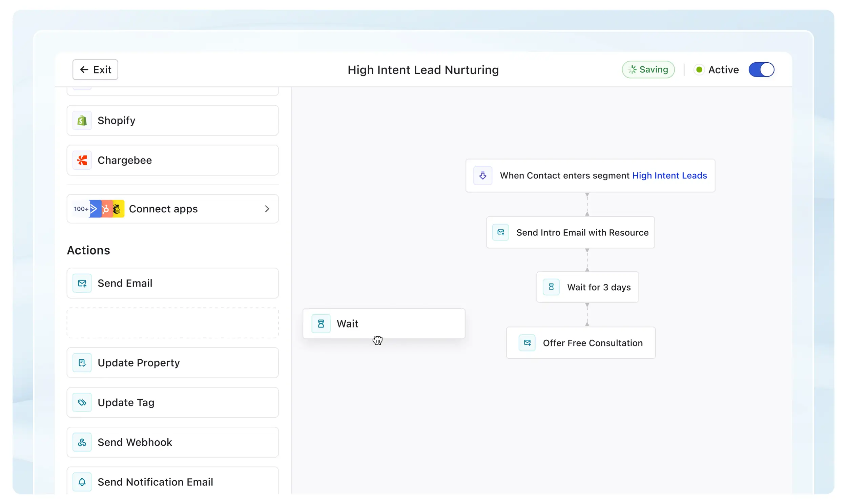The image size is (847, 504).
Task: Click the Send Email envelope icon
Action: pos(82,283)
